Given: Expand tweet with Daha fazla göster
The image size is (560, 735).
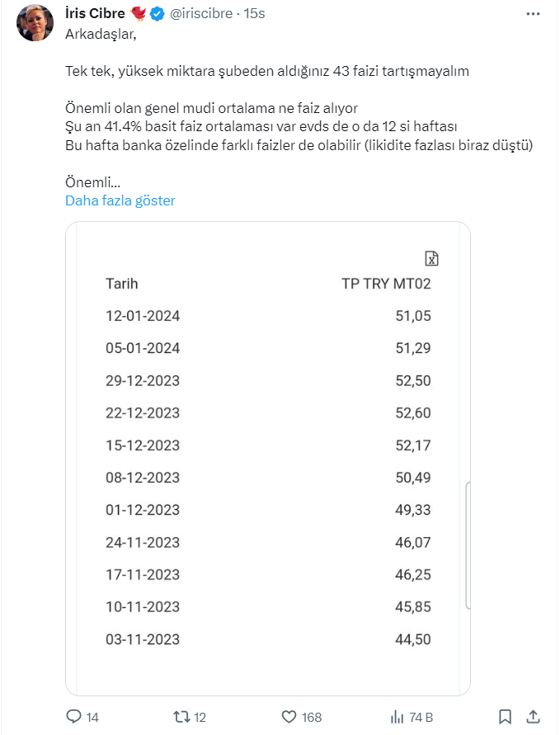Looking at the screenshot, I should (x=120, y=200).
